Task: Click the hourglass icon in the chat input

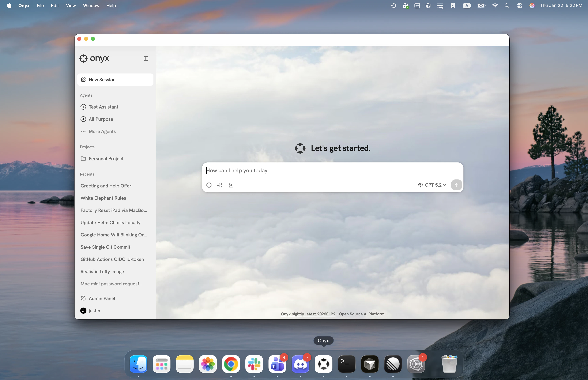Action: (x=231, y=185)
